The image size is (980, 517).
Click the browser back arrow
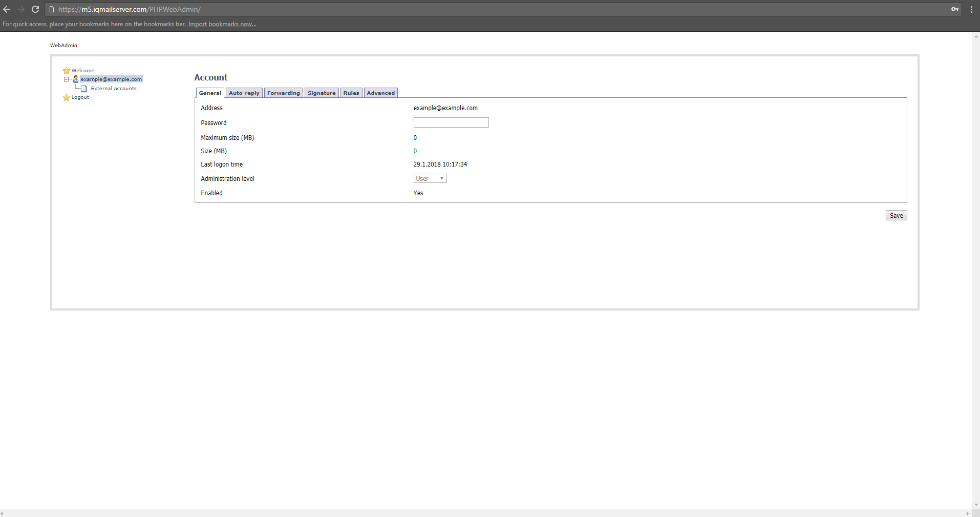[7, 9]
